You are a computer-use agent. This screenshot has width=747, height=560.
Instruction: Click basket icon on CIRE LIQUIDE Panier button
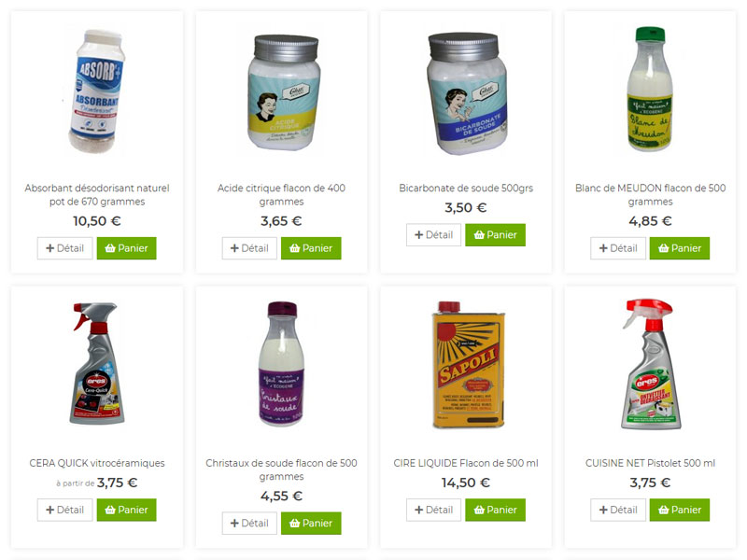(x=479, y=510)
